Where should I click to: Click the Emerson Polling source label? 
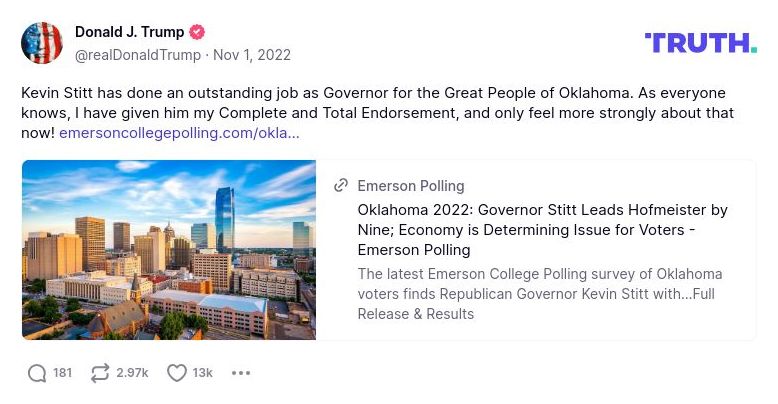point(410,186)
